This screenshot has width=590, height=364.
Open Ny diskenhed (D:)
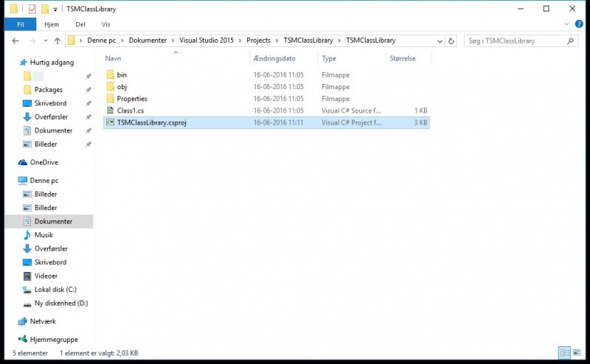point(61,303)
